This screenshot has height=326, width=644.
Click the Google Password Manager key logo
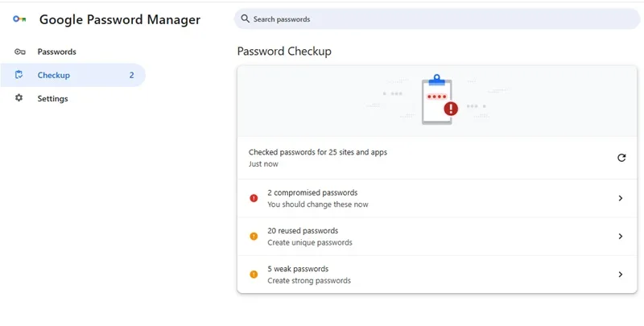pyautogui.click(x=19, y=19)
